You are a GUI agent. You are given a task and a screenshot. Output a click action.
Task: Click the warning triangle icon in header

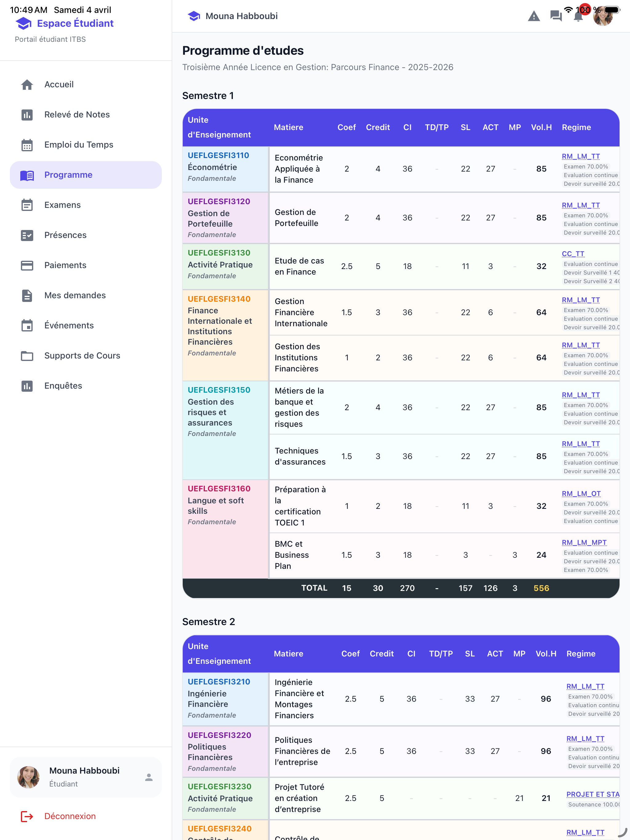coord(534,16)
